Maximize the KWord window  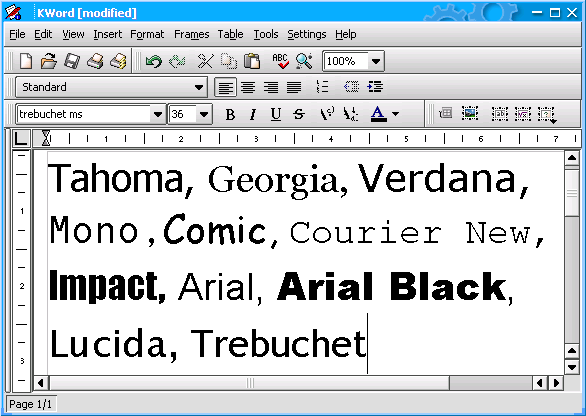(x=555, y=13)
